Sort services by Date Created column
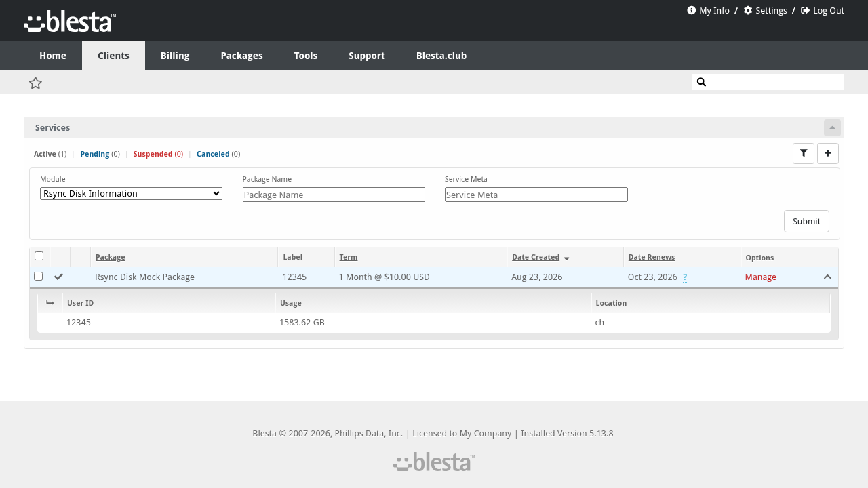Screen dimensions: 868x488 [x=536, y=258]
